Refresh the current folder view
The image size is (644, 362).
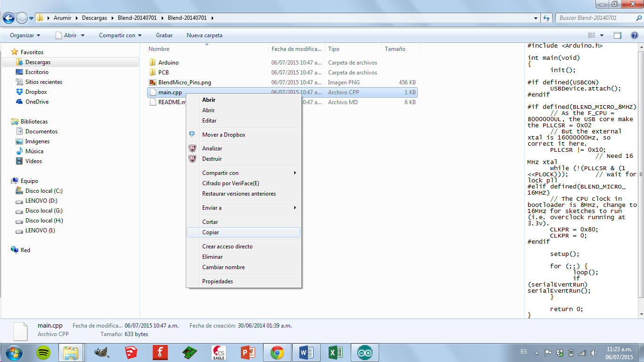pyautogui.click(x=547, y=18)
